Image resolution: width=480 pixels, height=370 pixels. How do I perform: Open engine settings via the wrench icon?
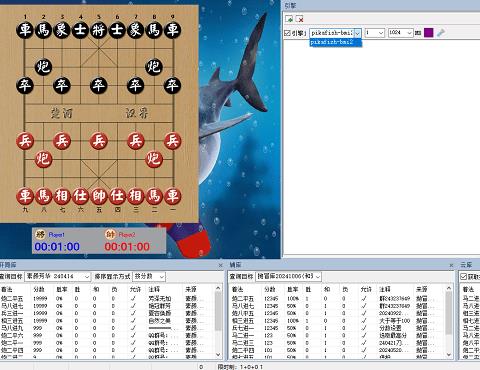coord(441,33)
